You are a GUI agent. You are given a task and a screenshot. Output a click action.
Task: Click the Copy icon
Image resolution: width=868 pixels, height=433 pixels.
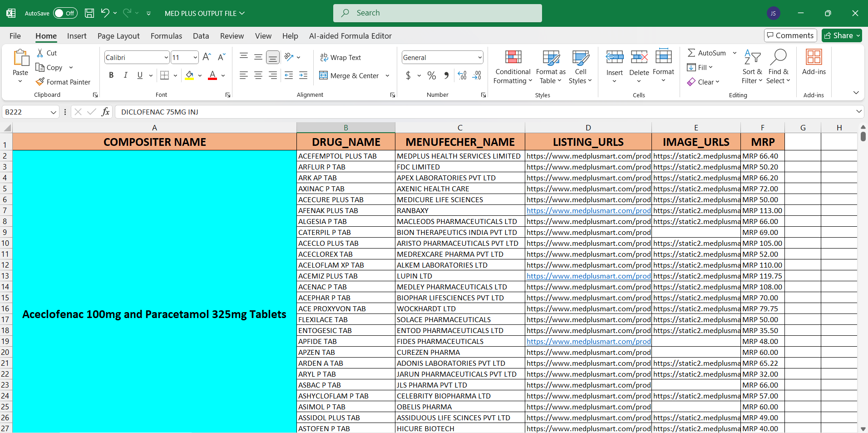point(40,67)
